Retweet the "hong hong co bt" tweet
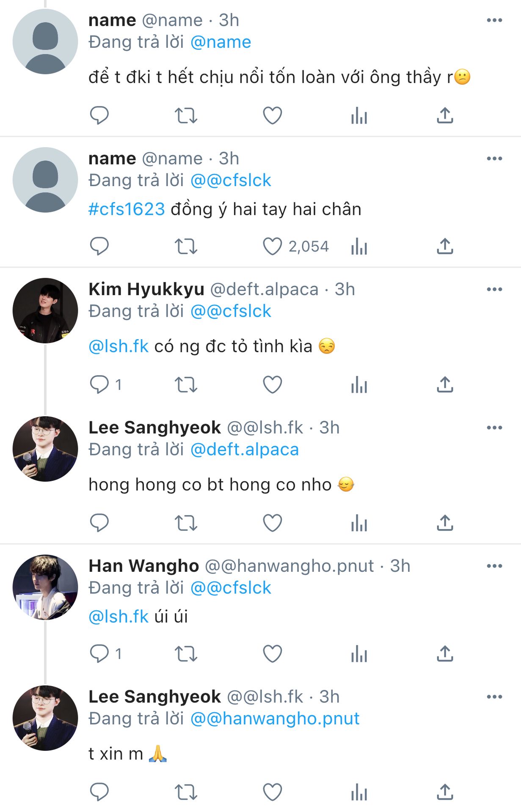Screen dimensions: 521x812 tap(186, 523)
